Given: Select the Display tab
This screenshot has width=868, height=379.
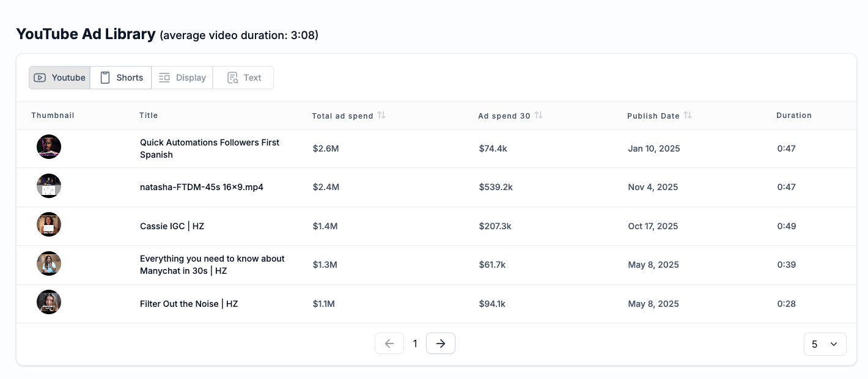Looking at the screenshot, I should 182,78.
